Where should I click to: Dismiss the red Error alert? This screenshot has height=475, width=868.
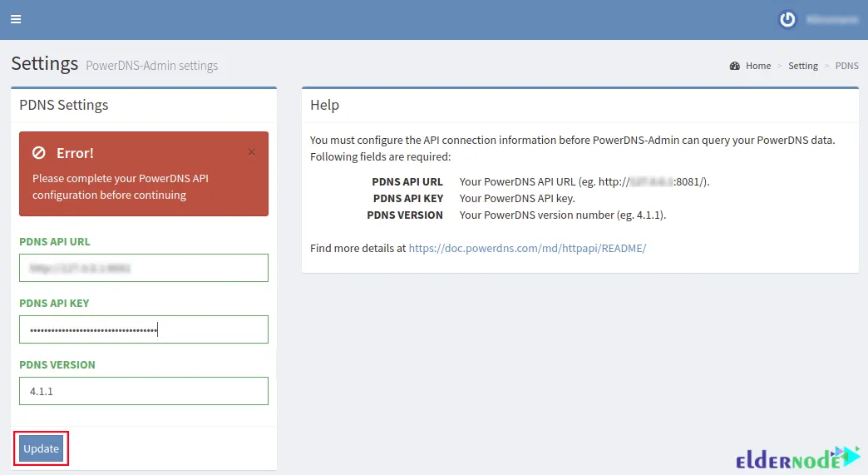(x=252, y=152)
